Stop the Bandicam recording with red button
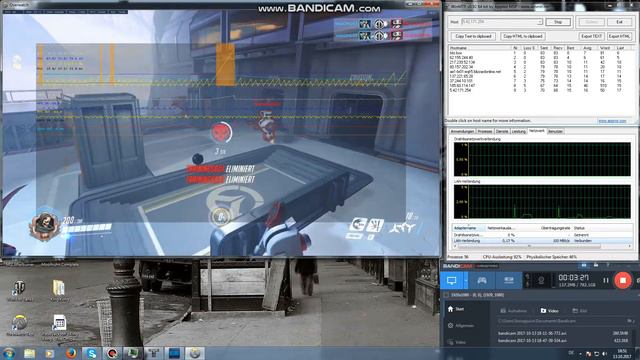This screenshot has height=360, width=640. pyautogui.click(x=622, y=280)
